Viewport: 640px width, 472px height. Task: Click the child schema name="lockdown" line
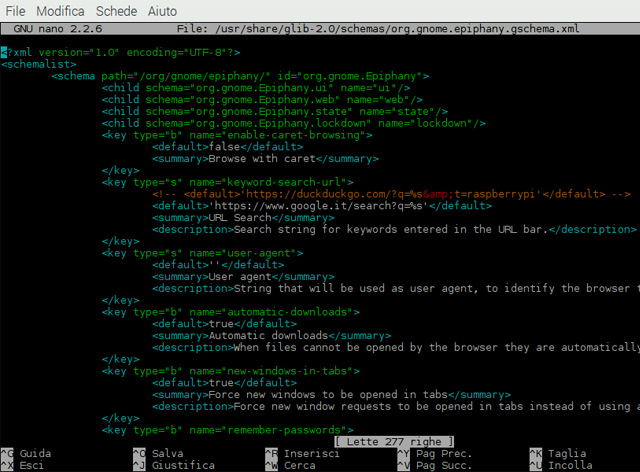[293, 124]
